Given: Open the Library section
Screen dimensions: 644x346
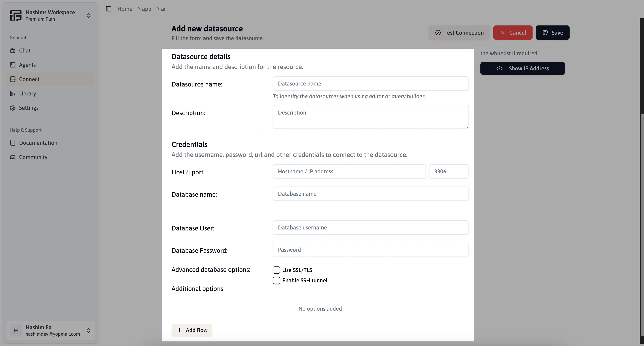Looking at the screenshot, I should (x=51, y=93).
